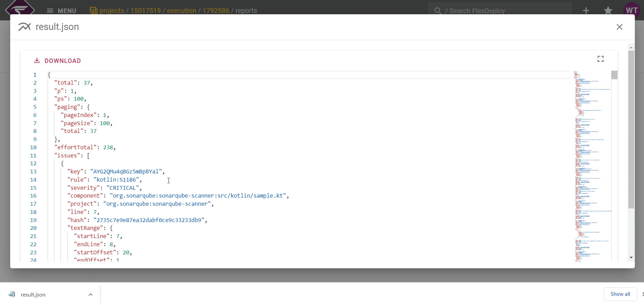Click the execution breadcrumb link
The image size is (644, 305).
pyautogui.click(x=181, y=11)
